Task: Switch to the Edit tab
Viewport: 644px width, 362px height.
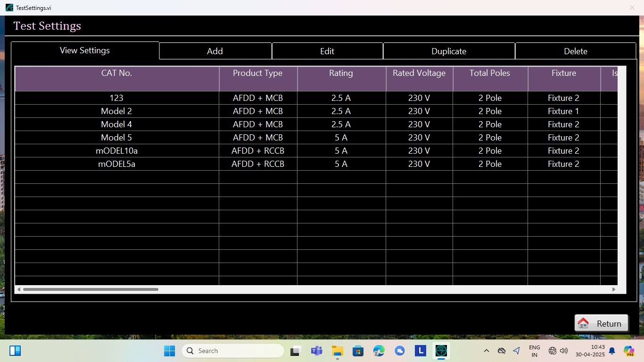Action: point(327,51)
